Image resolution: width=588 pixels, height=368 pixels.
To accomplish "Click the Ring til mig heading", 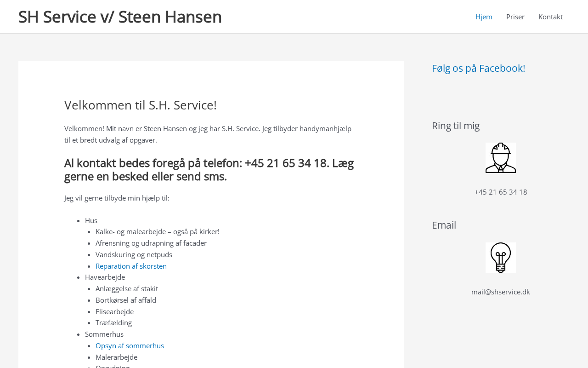I will (455, 126).
